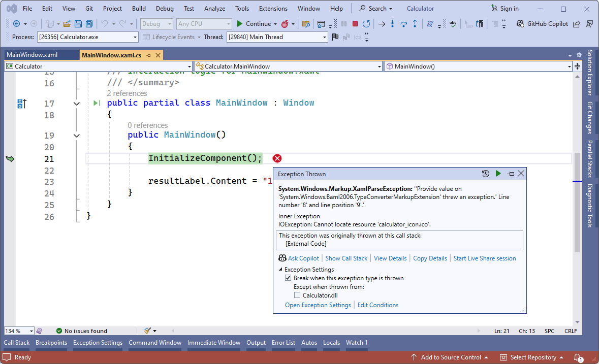Click the exception history clock icon

486,174
